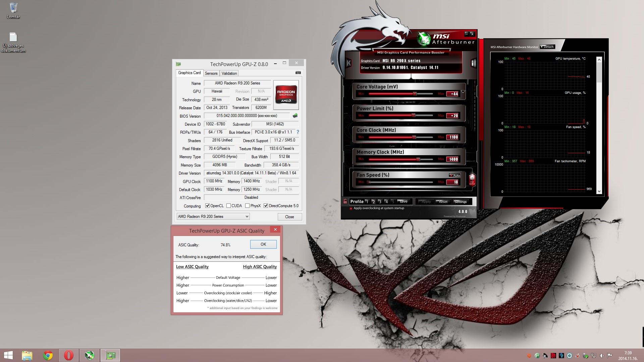
Task: Select Afterburner profile 1
Action: tap(367, 201)
